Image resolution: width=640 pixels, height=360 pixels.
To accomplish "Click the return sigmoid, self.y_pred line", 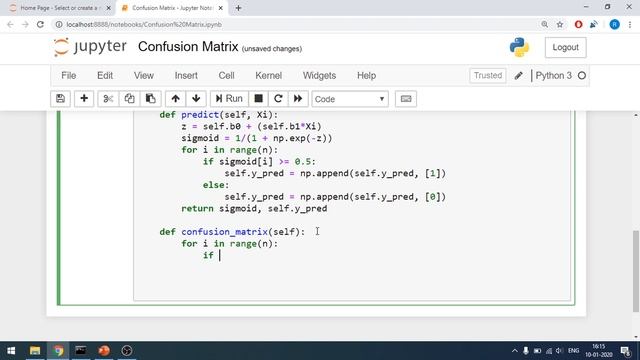I will (x=254, y=209).
